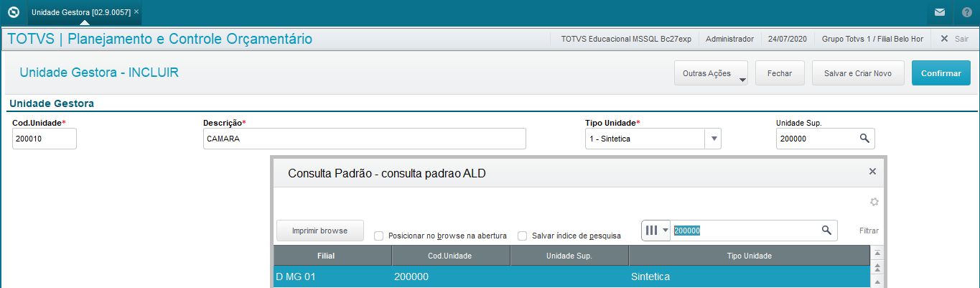Image resolution: width=980 pixels, height=288 pixels.
Task: Select the Unidade Gestora [02.9.0057] tab
Action: click(80, 12)
